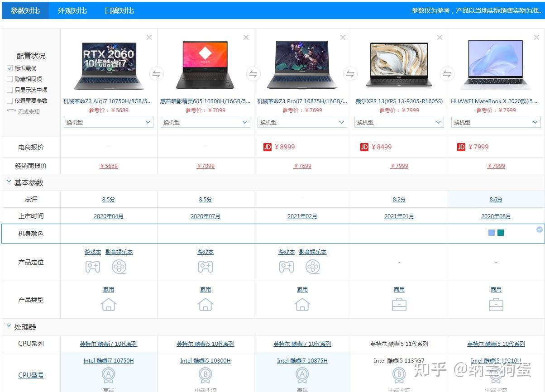Select light blue color swatch for MateBook X
This screenshot has width=545, height=392.
492,233
